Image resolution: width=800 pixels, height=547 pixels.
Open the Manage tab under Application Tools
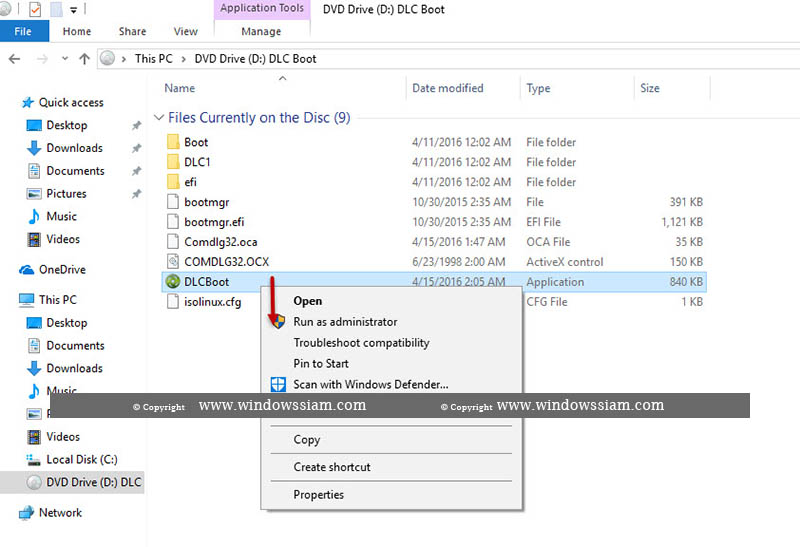(x=261, y=31)
